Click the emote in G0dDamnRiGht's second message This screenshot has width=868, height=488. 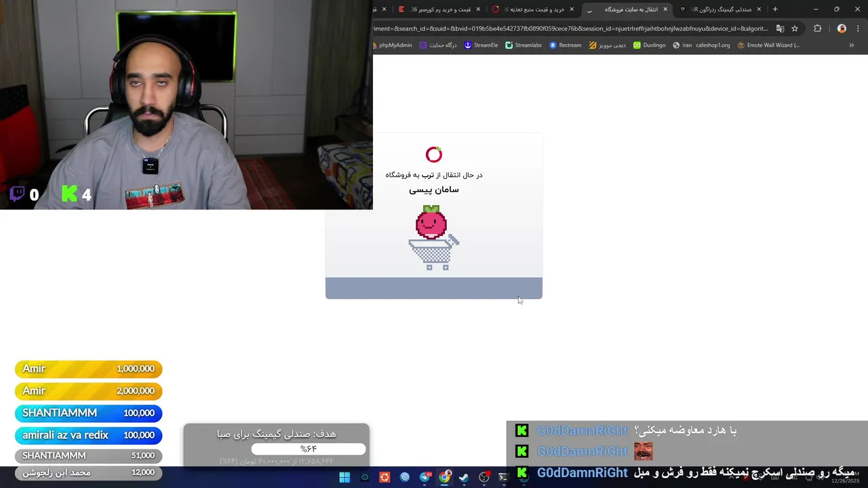click(x=644, y=451)
